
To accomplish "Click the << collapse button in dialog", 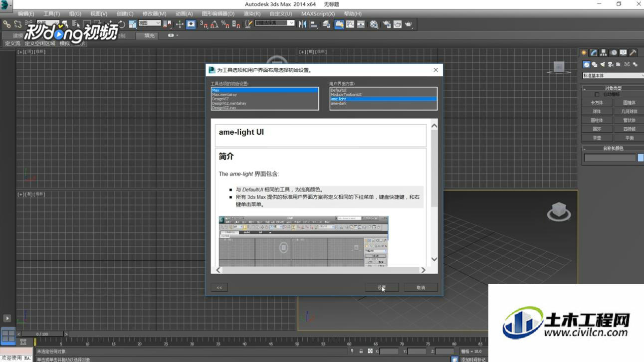I will tap(219, 287).
